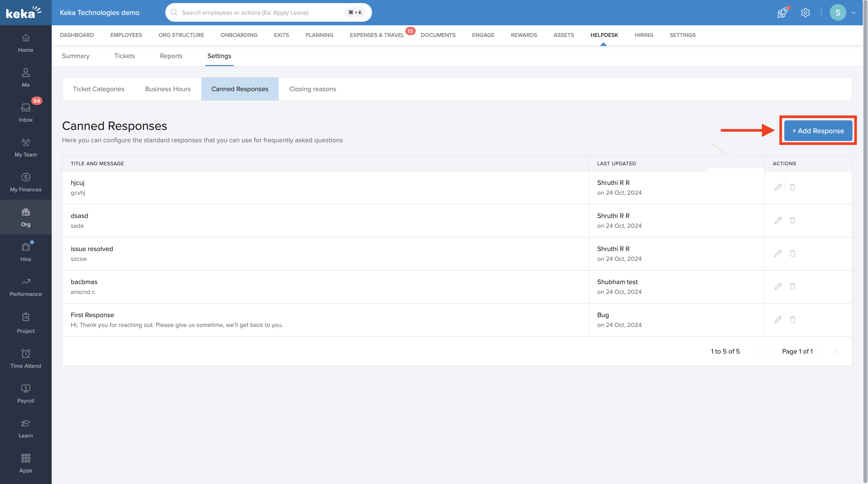Delete the 'bacbmas' response with trash icon
This screenshot has height=484, width=868.
pos(793,286)
